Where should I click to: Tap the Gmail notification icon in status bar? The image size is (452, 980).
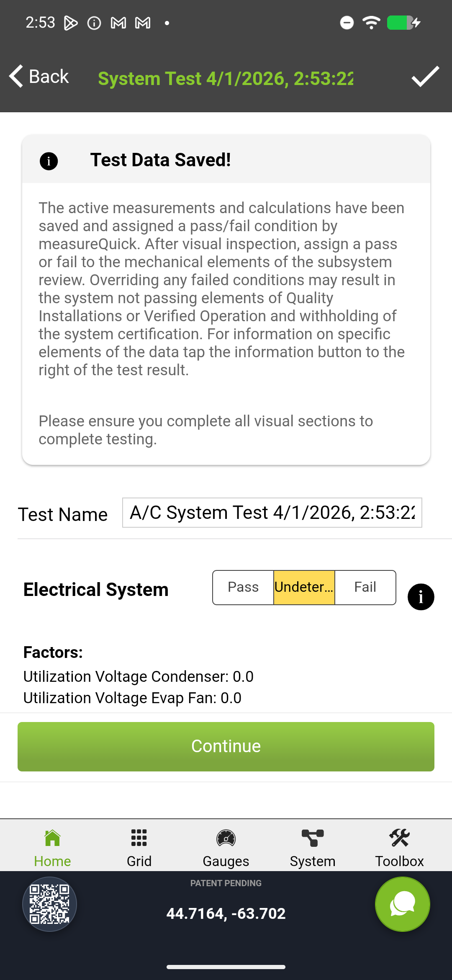118,23
